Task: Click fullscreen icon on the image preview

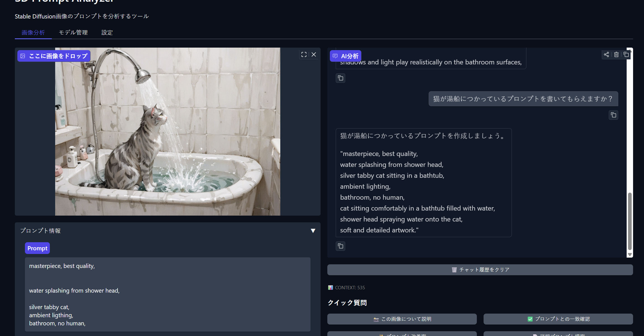Action: (x=304, y=55)
